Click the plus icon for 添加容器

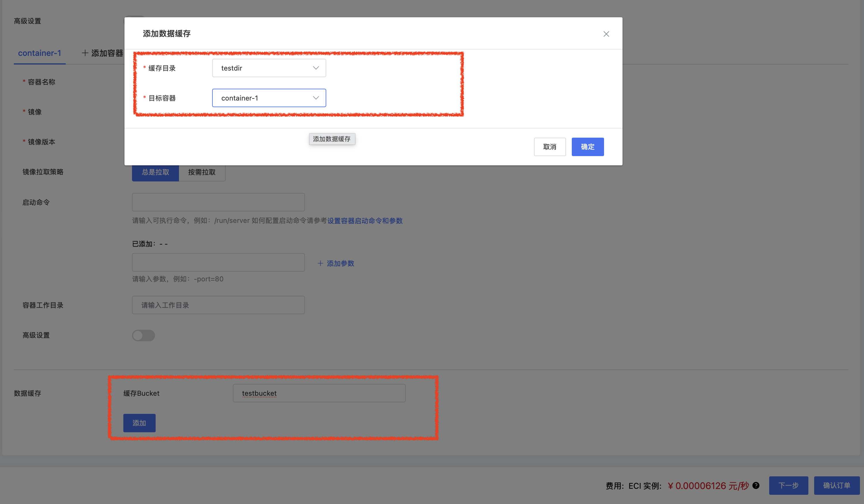[85, 53]
